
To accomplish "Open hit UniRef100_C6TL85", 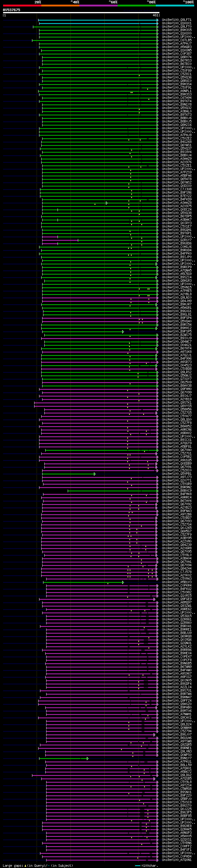I will point(177,40).
